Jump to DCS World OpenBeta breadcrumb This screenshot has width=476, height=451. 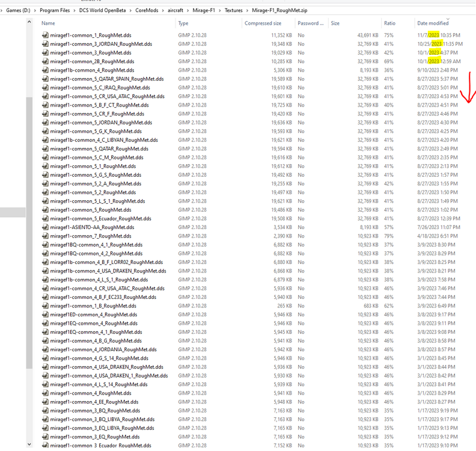point(102,10)
